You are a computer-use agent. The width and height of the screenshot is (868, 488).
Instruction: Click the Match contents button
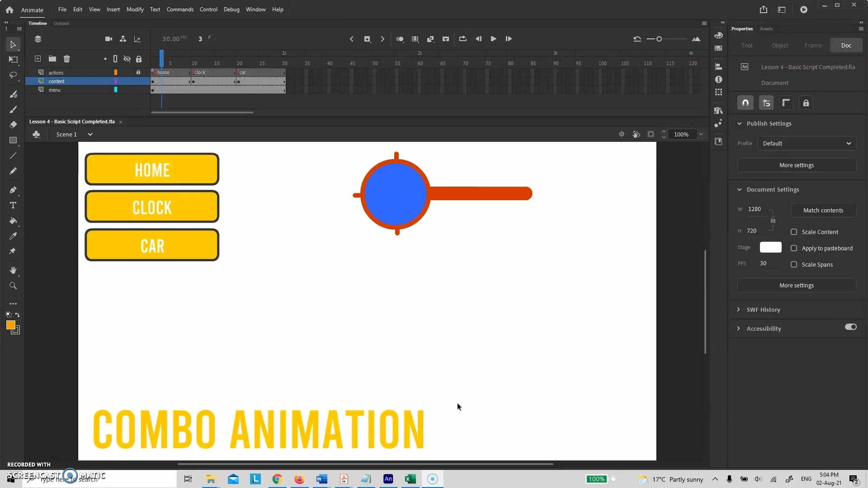pos(823,210)
